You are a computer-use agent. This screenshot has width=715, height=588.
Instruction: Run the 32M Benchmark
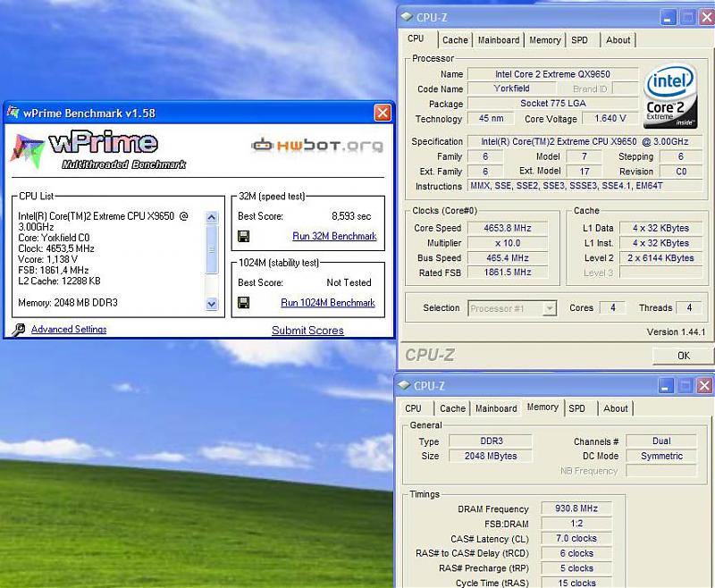point(334,236)
